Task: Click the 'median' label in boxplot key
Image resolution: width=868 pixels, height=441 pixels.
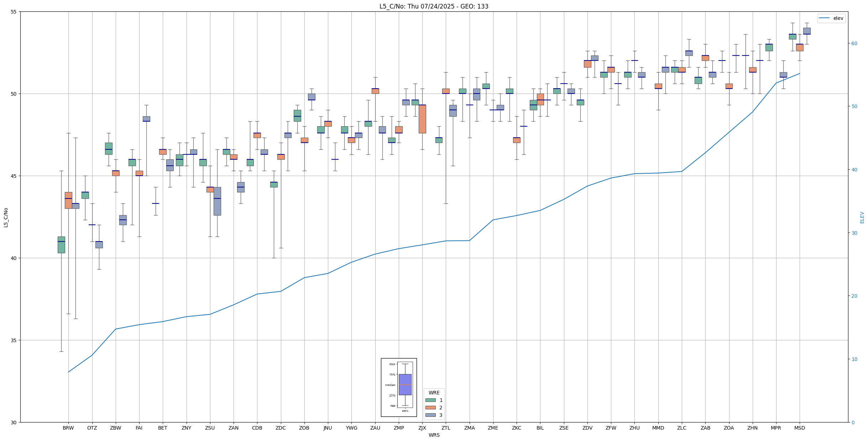Action: [x=390, y=385]
